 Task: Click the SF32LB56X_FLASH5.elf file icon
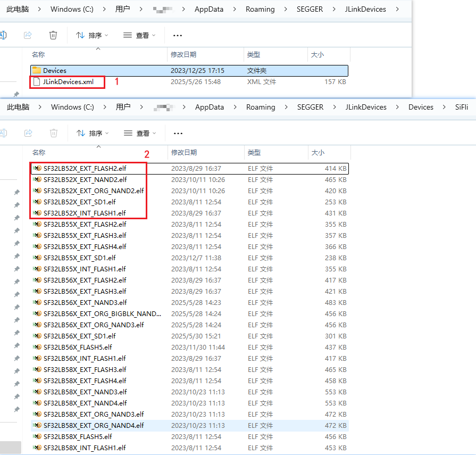(37, 347)
